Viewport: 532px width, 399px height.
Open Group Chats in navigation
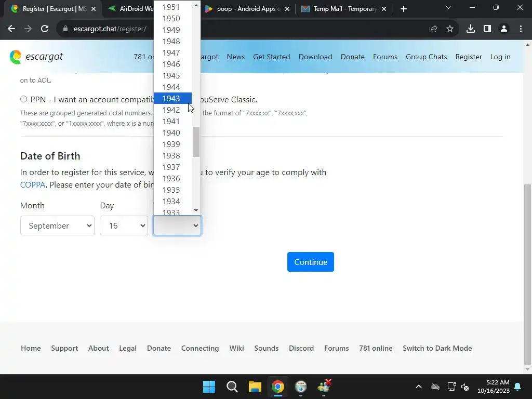pos(426,57)
